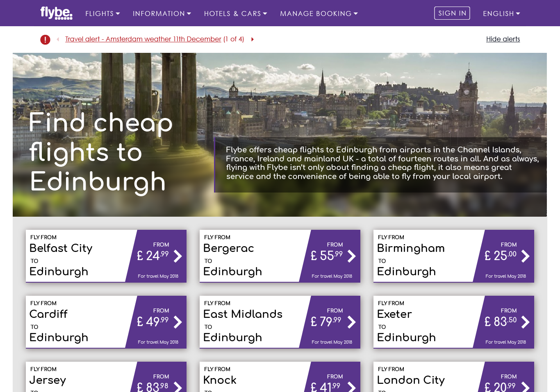Click the £83.50 Exeter price

click(501, 322)
